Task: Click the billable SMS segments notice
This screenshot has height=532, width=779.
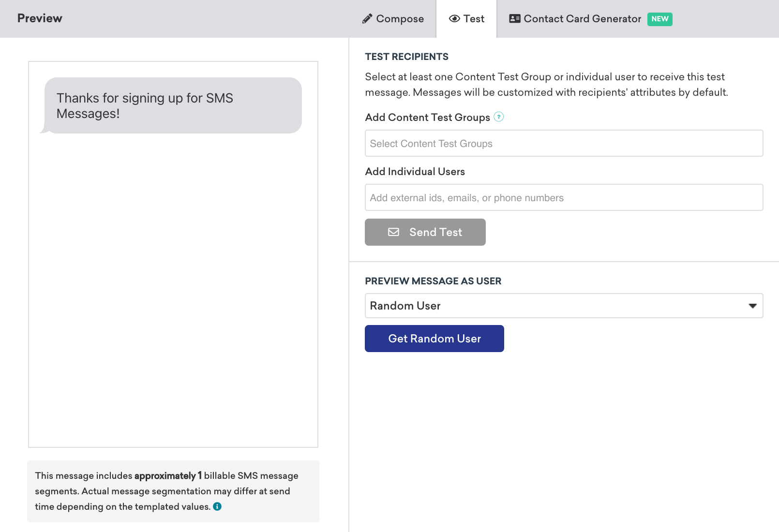Action: tap(173, 491)
